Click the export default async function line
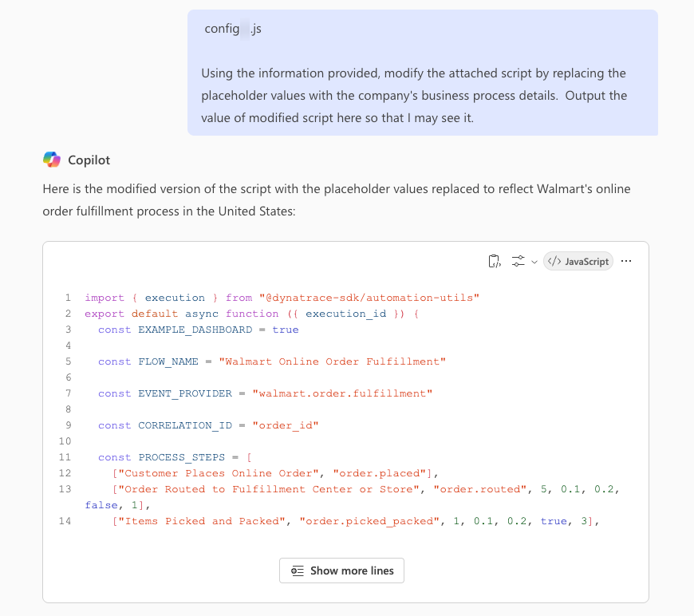The image size is (694, 616). pos(251,314)
